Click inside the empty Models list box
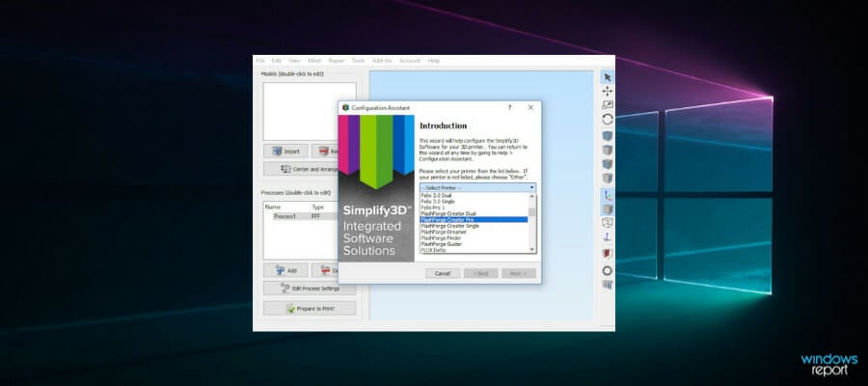The image size is (868, 386). click(x=310, y=111)
